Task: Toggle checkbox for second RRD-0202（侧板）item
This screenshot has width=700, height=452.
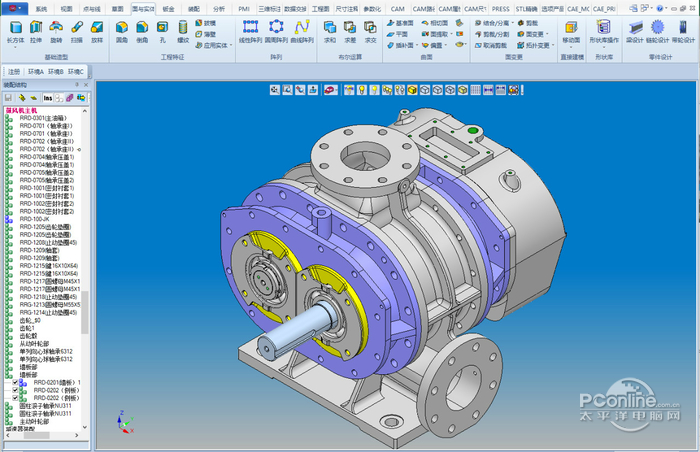Action: [x=15, y=397]
